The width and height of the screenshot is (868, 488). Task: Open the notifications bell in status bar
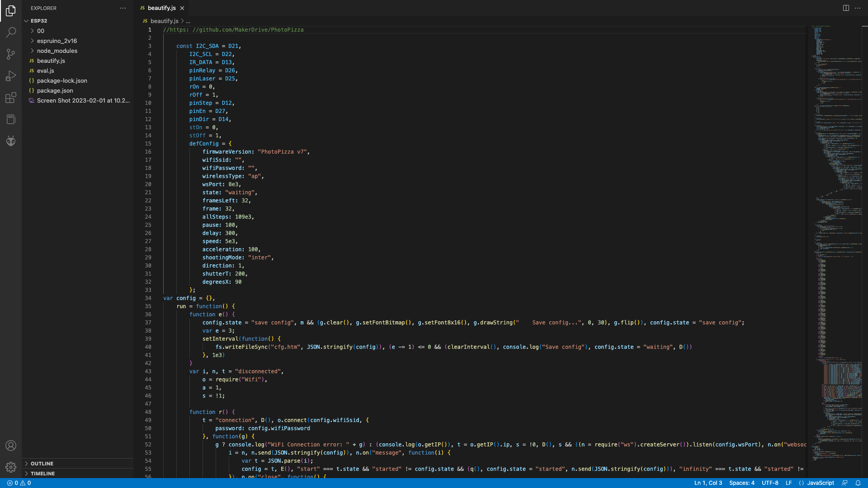pos(858,483)
